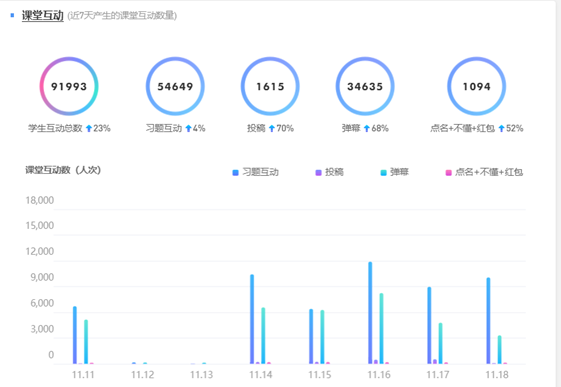Toggle the 投稿 legend series

tap(330, 172)
